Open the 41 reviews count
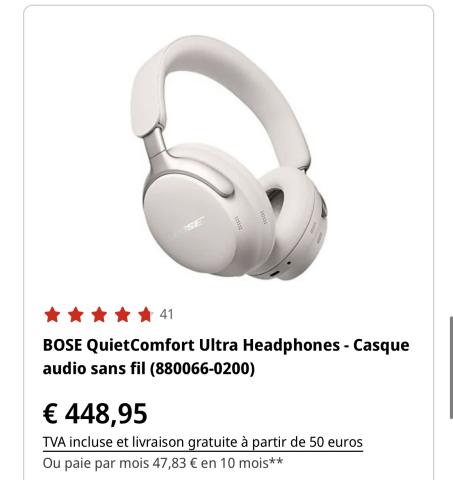This screenshot has width=453, height=480. point(166,314)
